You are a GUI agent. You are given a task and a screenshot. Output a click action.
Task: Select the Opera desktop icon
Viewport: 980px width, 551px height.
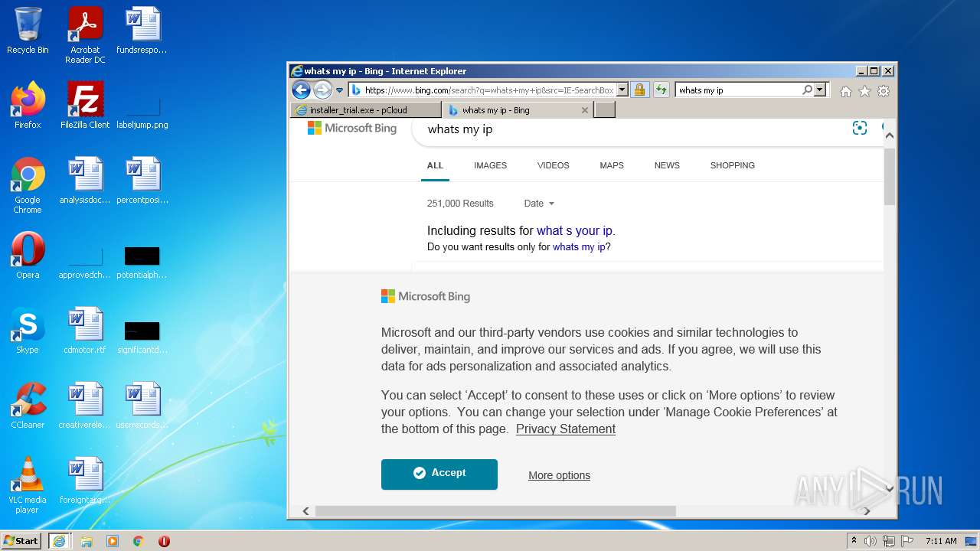click(x=28, y=256)
